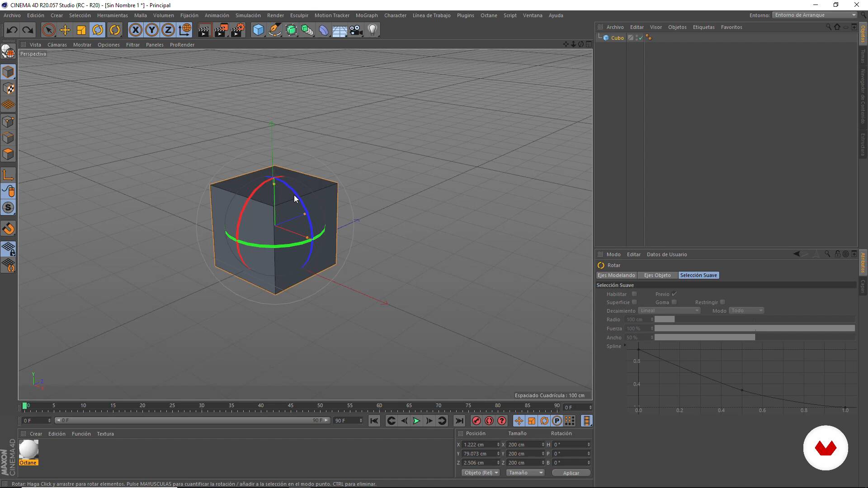The image size is (868, 488).
Task: Click the Redo arrow icon
Action: 28,30
